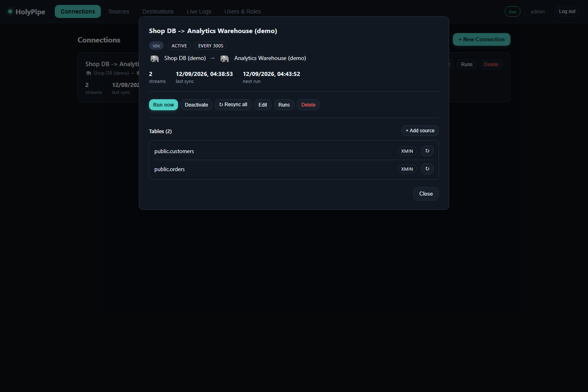
Task: Resync the public.orders table
Action: [427, 169]
